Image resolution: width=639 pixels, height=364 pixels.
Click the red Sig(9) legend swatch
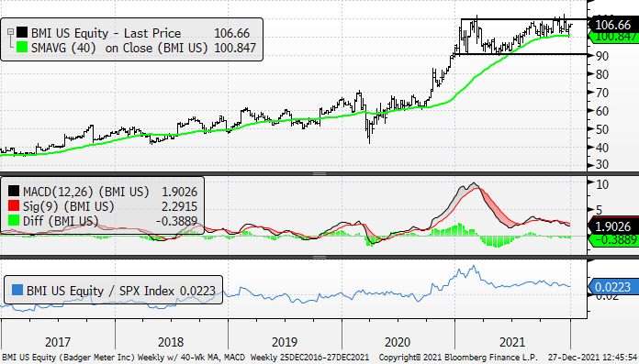click(x=14, y=205)
